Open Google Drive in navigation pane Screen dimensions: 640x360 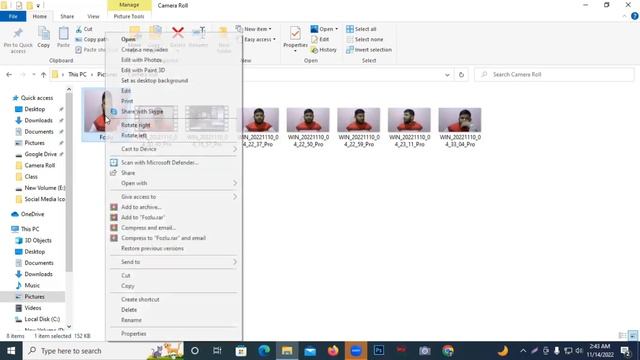[x=40, y=154]
